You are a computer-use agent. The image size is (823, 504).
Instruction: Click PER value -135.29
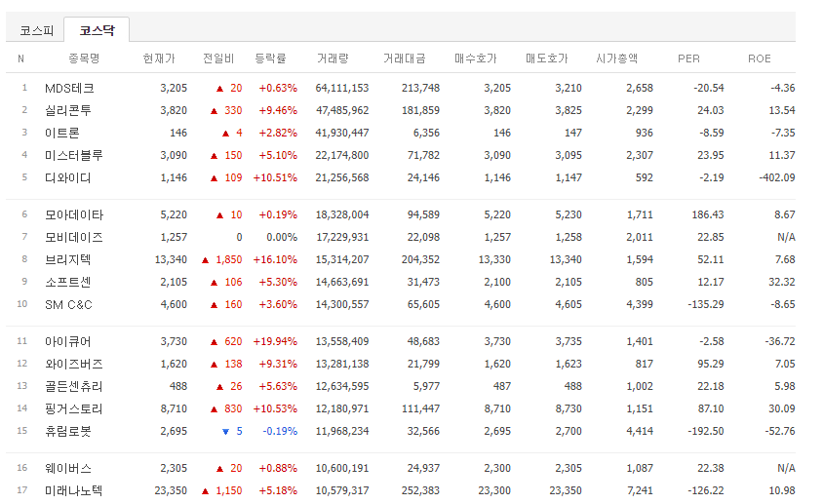(x=705, y=304)
